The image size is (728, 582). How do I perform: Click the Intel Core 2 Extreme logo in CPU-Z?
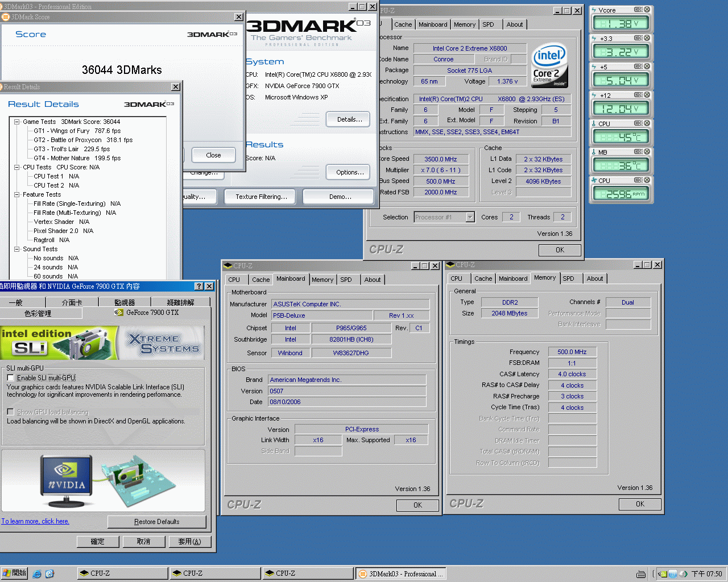pyautogui.click(x=549, y=65)
